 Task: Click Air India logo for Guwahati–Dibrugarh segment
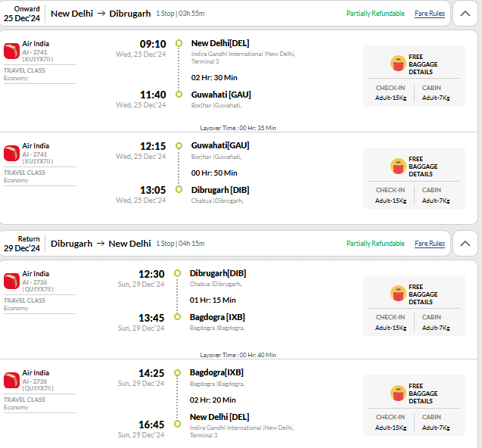click(x=11, y=153)
